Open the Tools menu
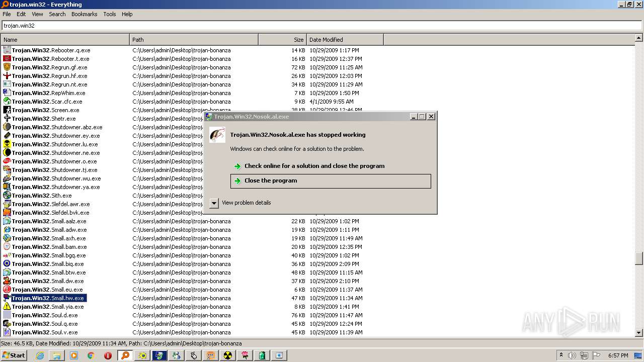644x362 pixels. [x=110, y=14]
